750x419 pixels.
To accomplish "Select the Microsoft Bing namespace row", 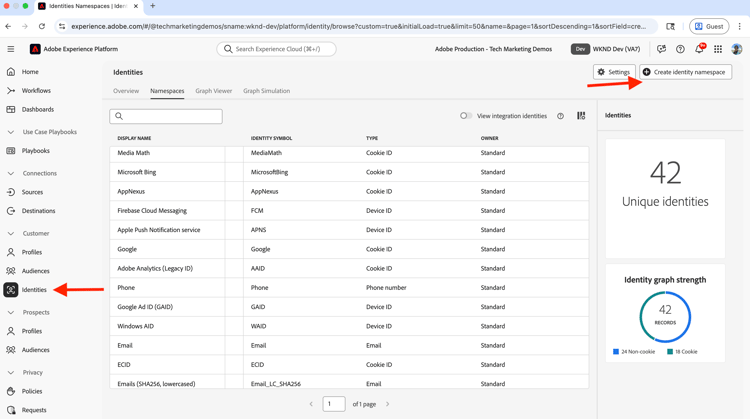I will point(349,172).
